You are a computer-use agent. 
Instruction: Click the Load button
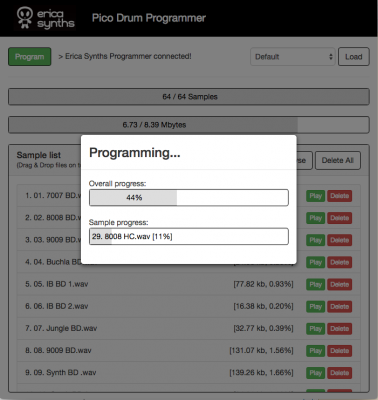(354, 57)
